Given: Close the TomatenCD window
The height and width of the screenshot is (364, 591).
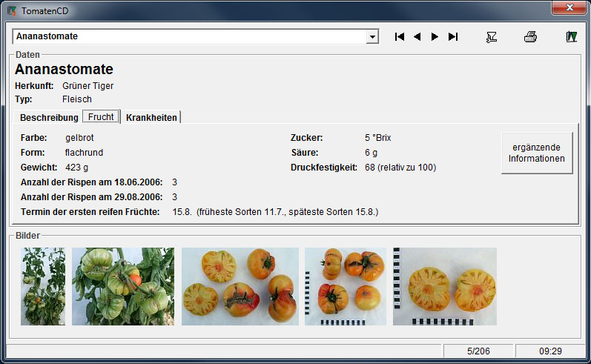Looking at the screenshot, I should tap(569, 8).
